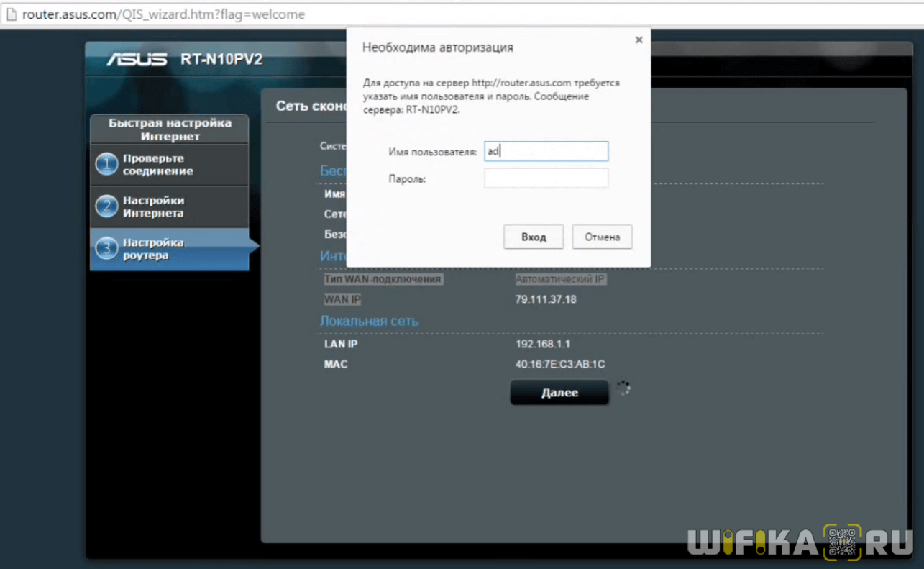Click the loading spinner beside Далее
The width and height of the screenshot is (924, 569).
tap(623, 388)
